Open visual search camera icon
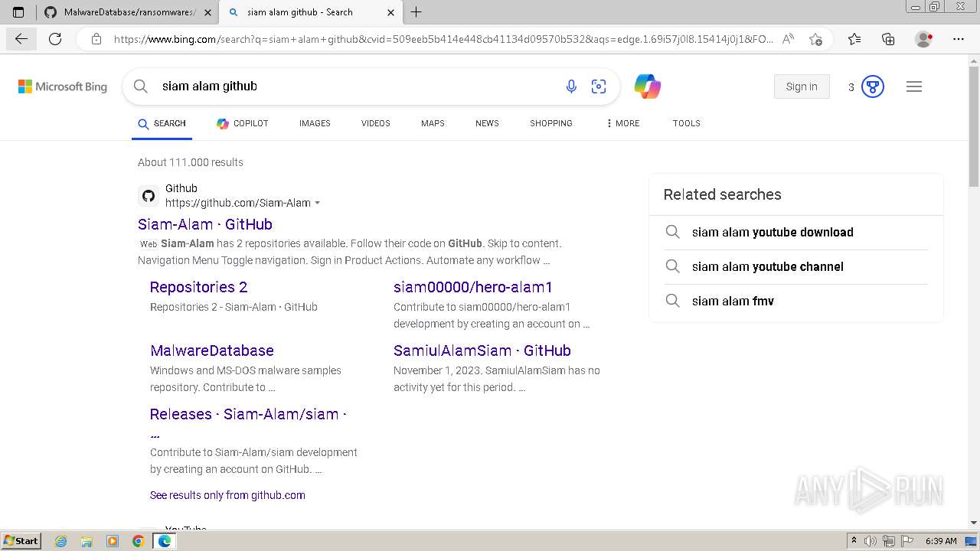The image size is (980, 551). [599, 86]
